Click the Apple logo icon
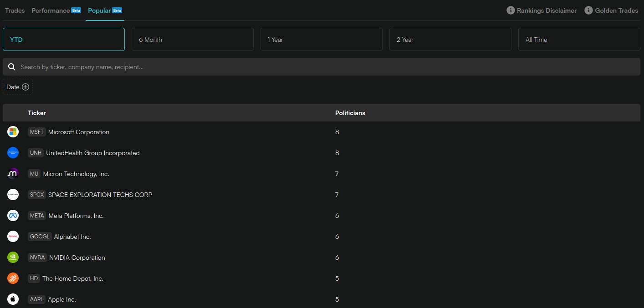644x308 pixels. pyautogui.click(x=13, y=299)
